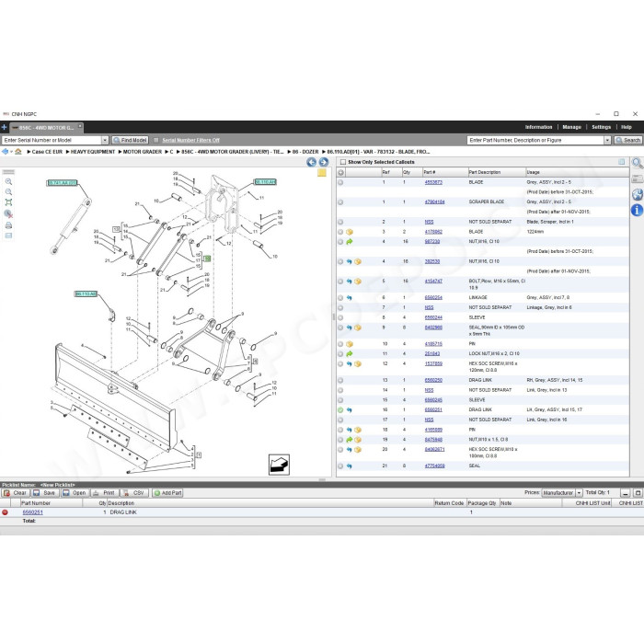Save the picklist

(x=44, y=493)
